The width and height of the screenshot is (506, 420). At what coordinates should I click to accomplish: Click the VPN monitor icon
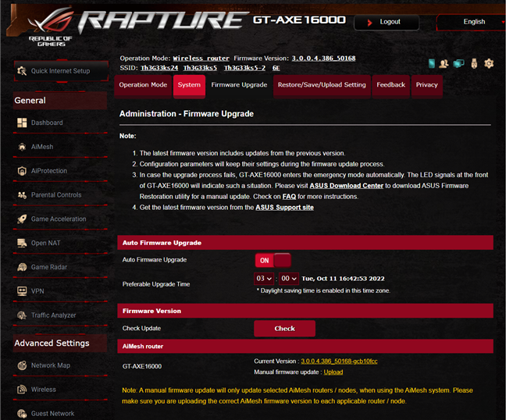point(22,291)
